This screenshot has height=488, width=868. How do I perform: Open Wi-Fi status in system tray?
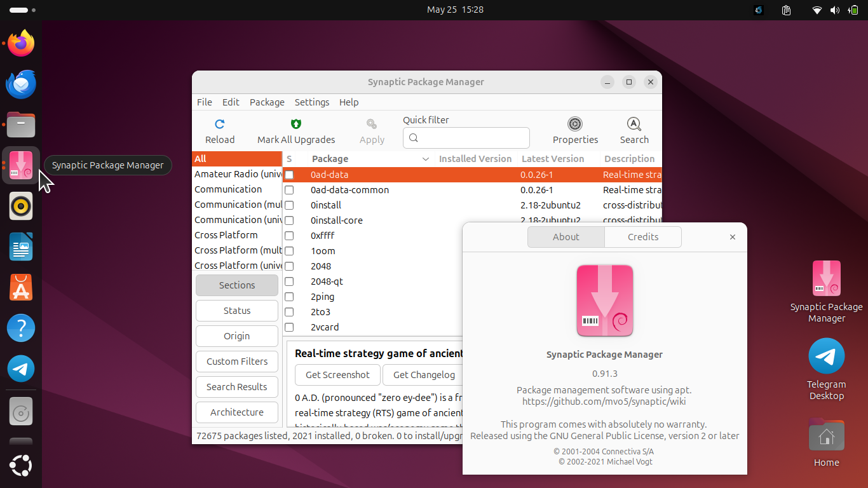coord(817,10)
